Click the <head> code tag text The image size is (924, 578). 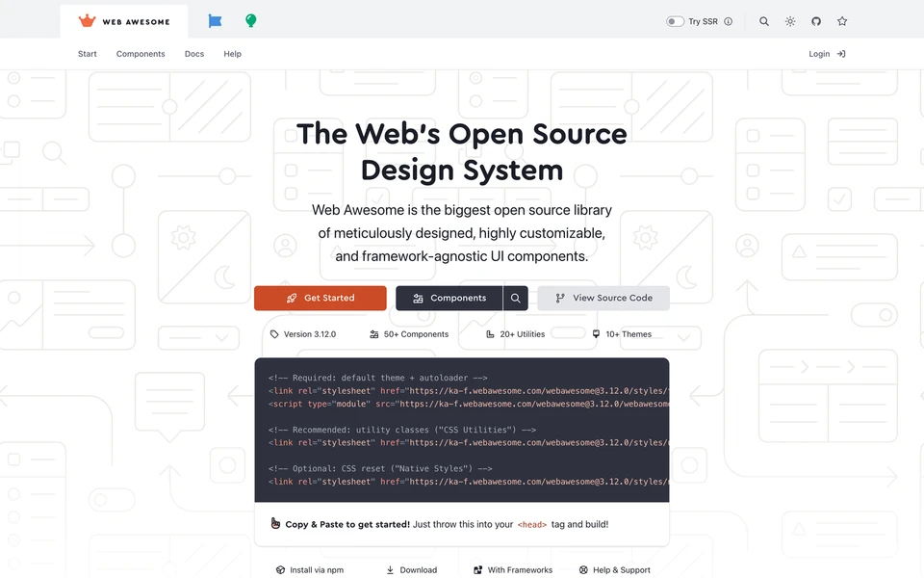[x=531, y=524]
